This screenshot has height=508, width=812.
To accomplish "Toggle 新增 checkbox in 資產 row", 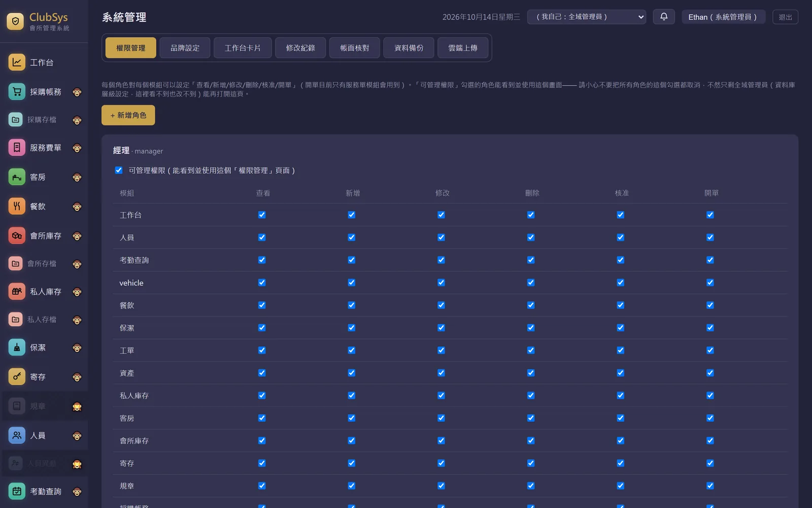I will click(x=352, y=373).
